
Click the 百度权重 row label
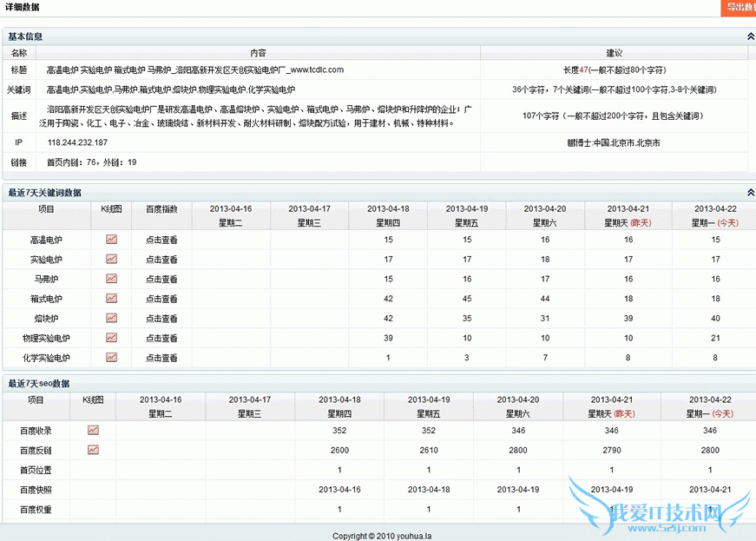[x=36, y=510]
